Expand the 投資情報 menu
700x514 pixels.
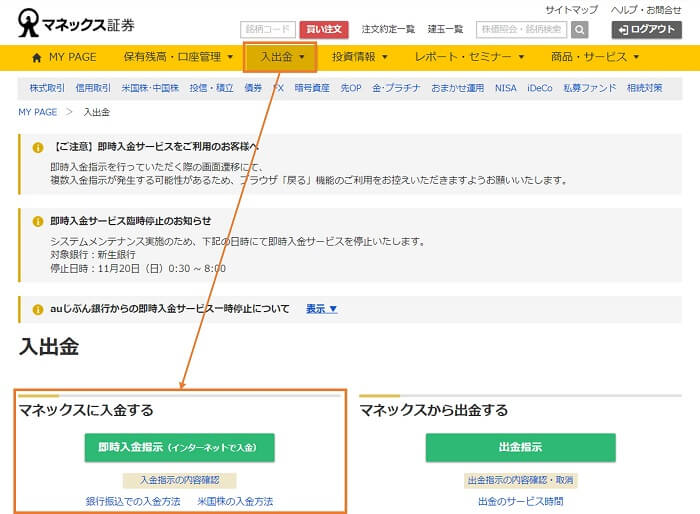click(359, 57)
